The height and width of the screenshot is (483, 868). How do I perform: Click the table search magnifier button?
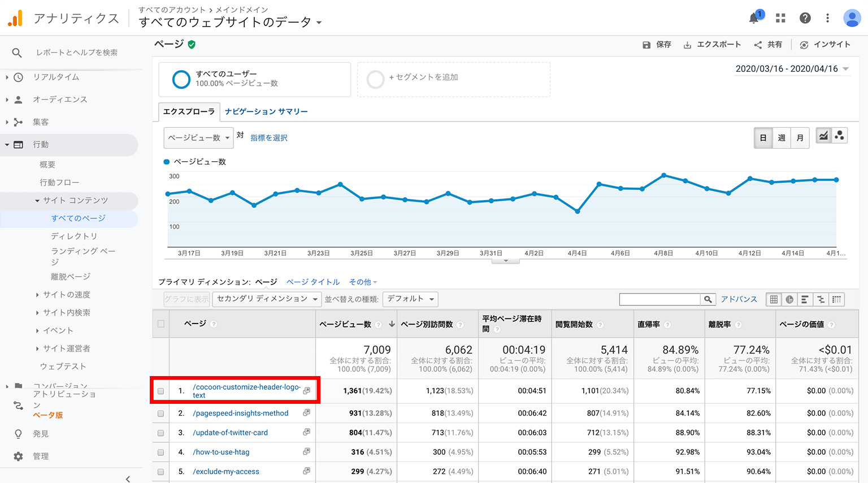[708, 299]
